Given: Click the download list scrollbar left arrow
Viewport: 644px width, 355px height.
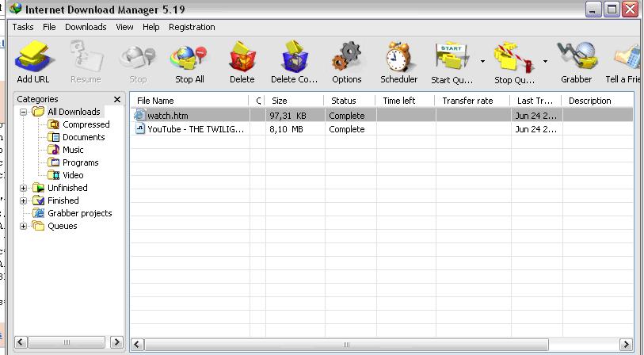Looking at the screenshot, I should [x=137, y=345].
